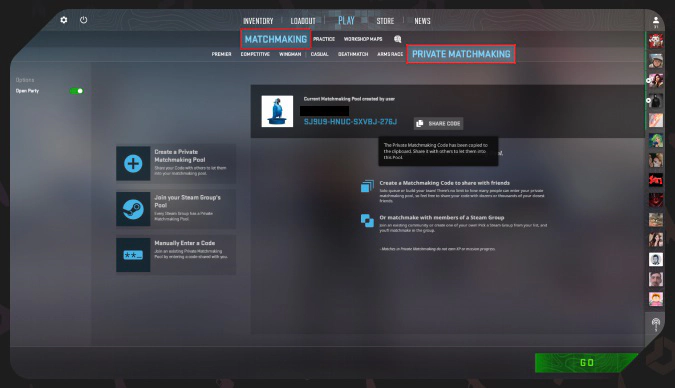The width and height of the screenshot is (675, 388).
Task: Choose the Wingman game mode
Action: [290, 54]
